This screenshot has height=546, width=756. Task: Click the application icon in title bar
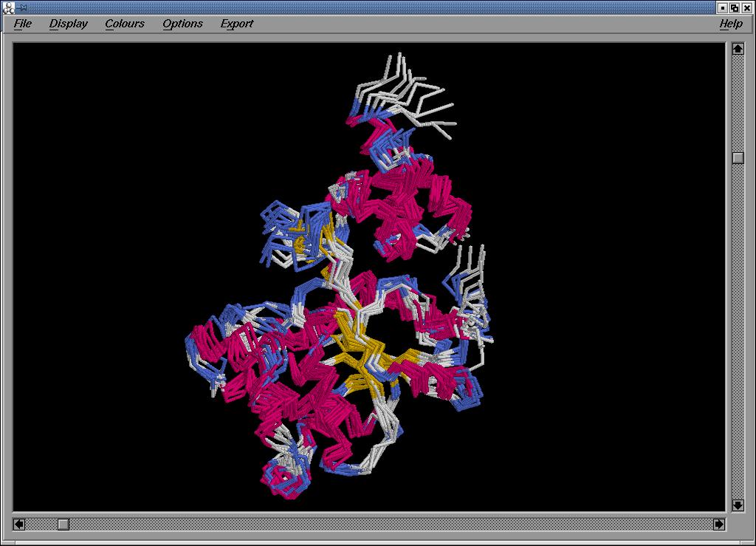(x=8, y=7)
